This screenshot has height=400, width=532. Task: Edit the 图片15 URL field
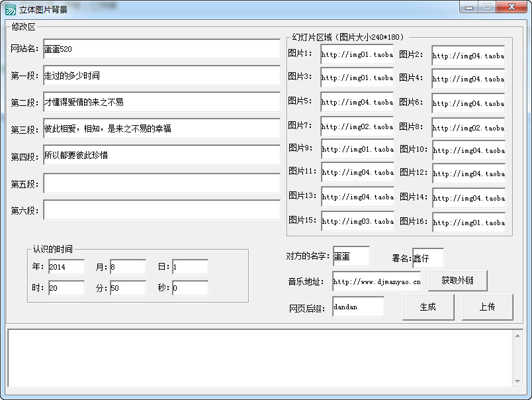click(358, 221)
